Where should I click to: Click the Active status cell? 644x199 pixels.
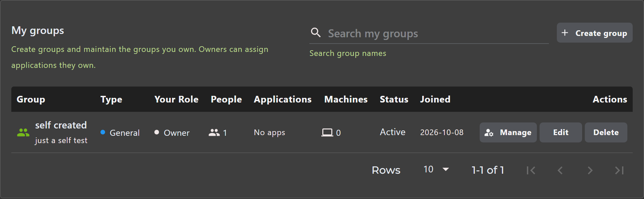coord(393,132)
